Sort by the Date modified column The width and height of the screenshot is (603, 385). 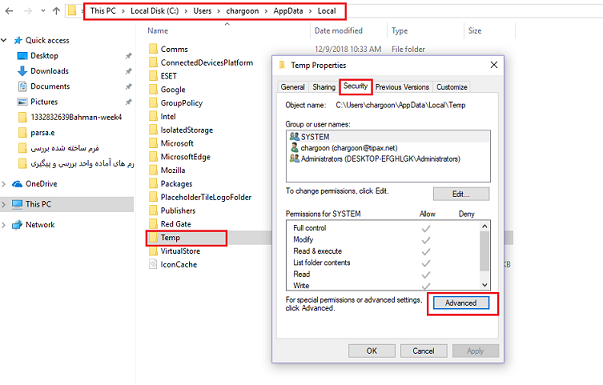point(338,31)
